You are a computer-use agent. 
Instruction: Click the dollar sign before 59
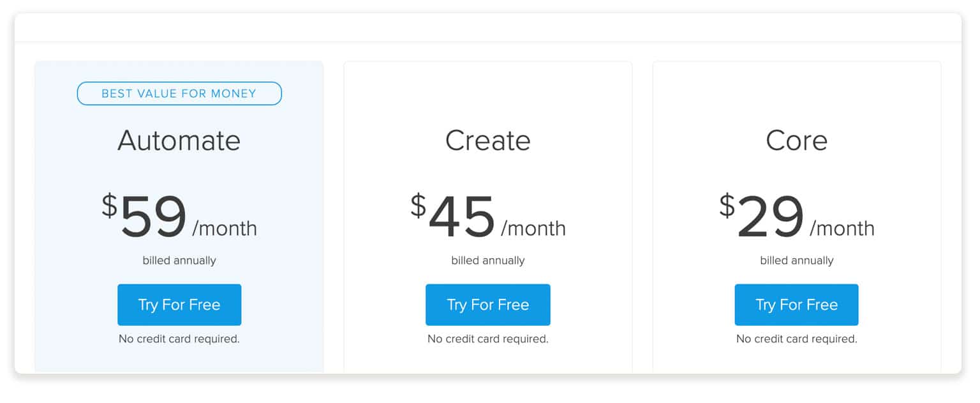[x=110, y=206]
